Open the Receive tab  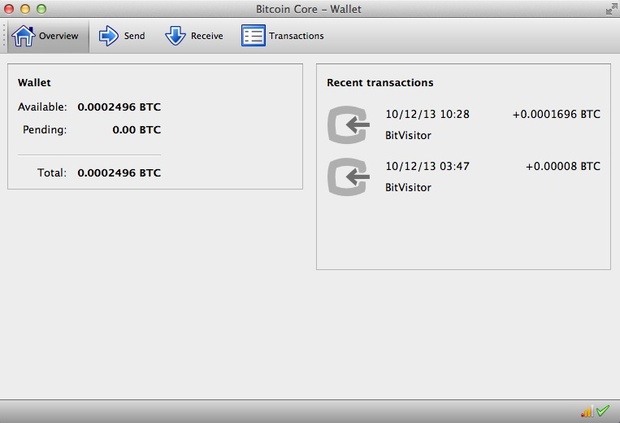pos(194,36)
